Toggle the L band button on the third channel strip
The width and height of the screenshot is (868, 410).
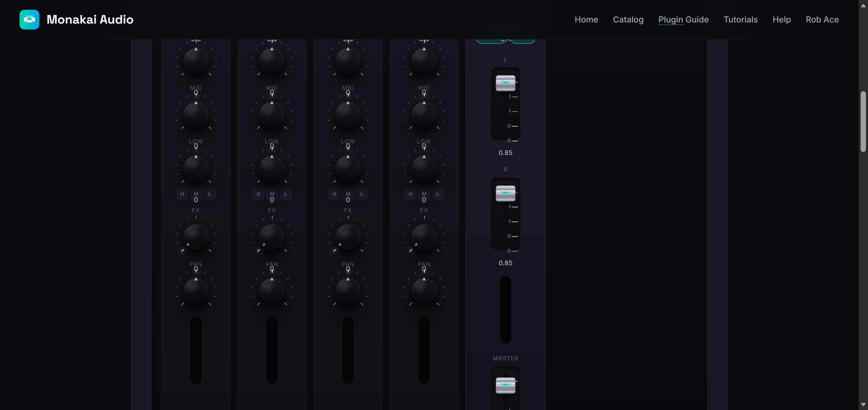coord(362,194)
